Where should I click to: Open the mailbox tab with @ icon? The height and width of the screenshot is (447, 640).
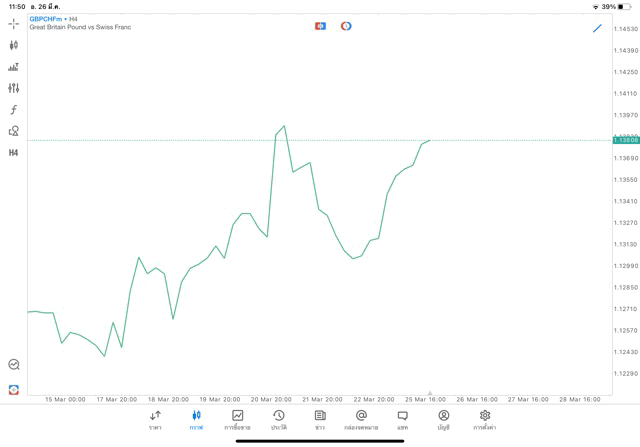tap(361, 419)
